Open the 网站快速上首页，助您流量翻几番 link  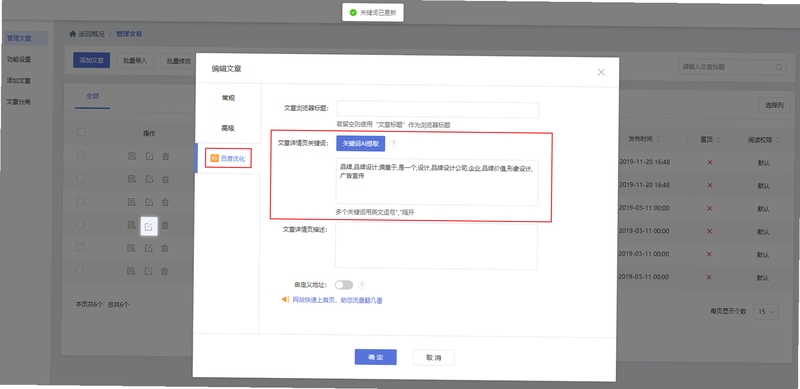tap(337, 300)
